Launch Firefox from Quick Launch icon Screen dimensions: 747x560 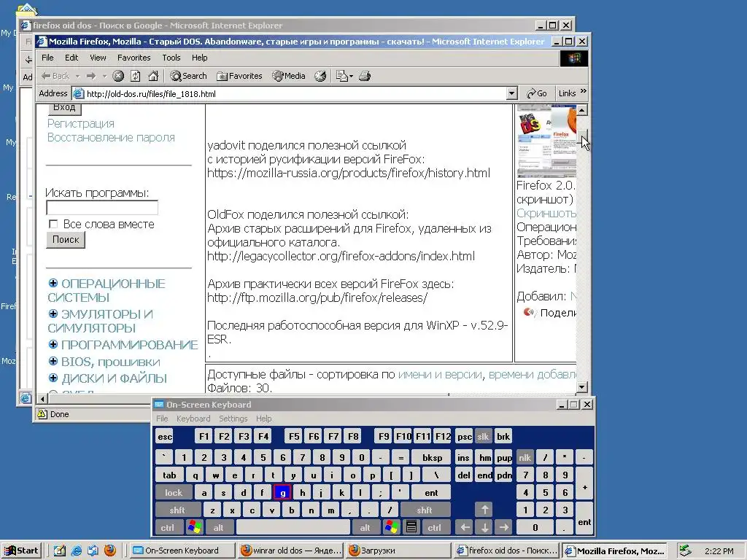[110, 551]
